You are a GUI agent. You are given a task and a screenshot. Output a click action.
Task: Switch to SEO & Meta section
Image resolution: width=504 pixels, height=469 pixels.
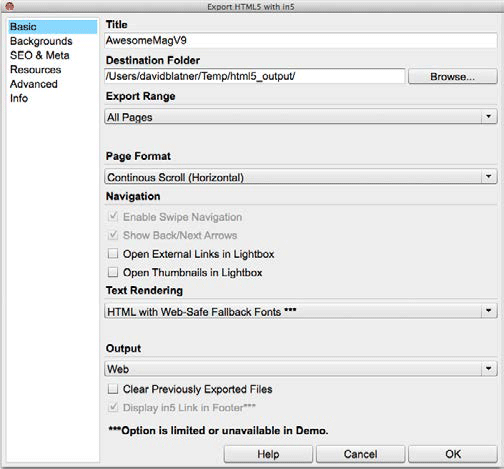click(40, 55)
